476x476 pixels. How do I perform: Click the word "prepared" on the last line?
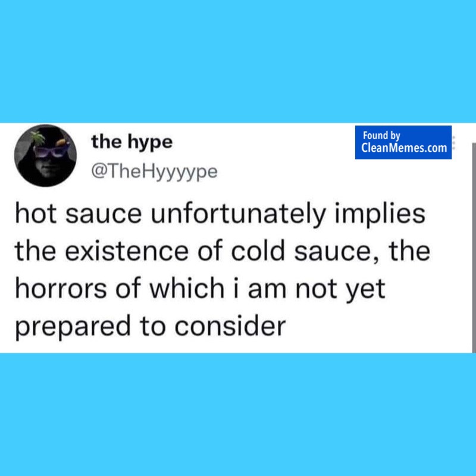click(73, 327)
